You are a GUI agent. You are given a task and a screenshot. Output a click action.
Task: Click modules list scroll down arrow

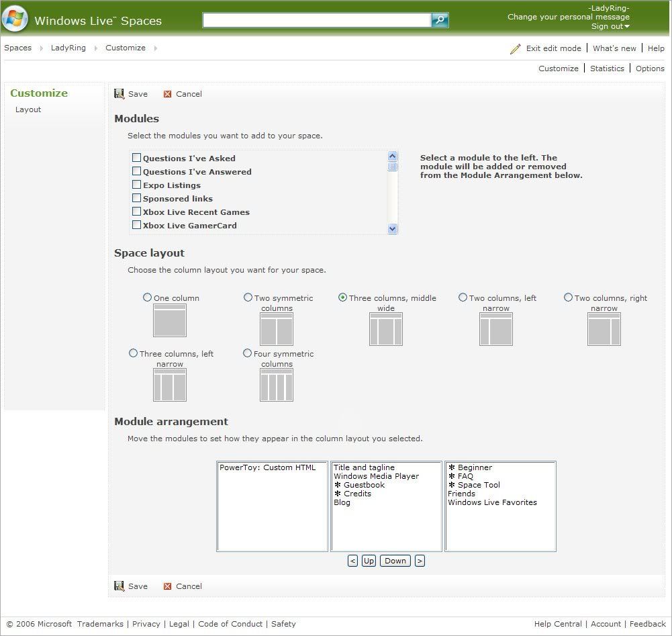[x=392, y=228]
